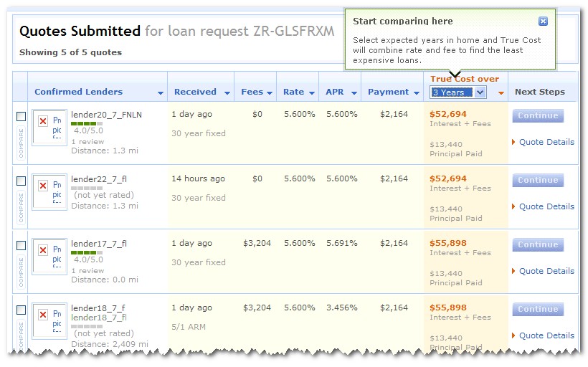Click '5/1 ARM' loan type text

click(189, 327)
